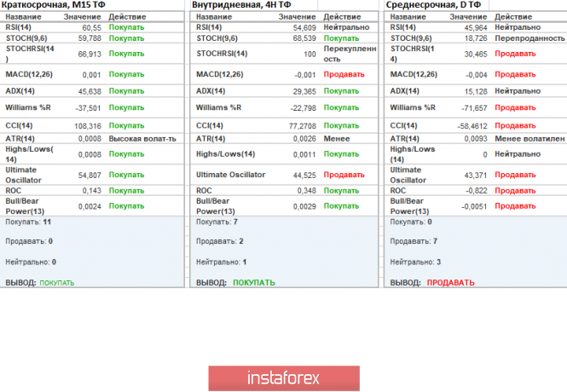567x392 pixels.
Task: Click Продавать: 7 summary line
Action: [414, 241]
